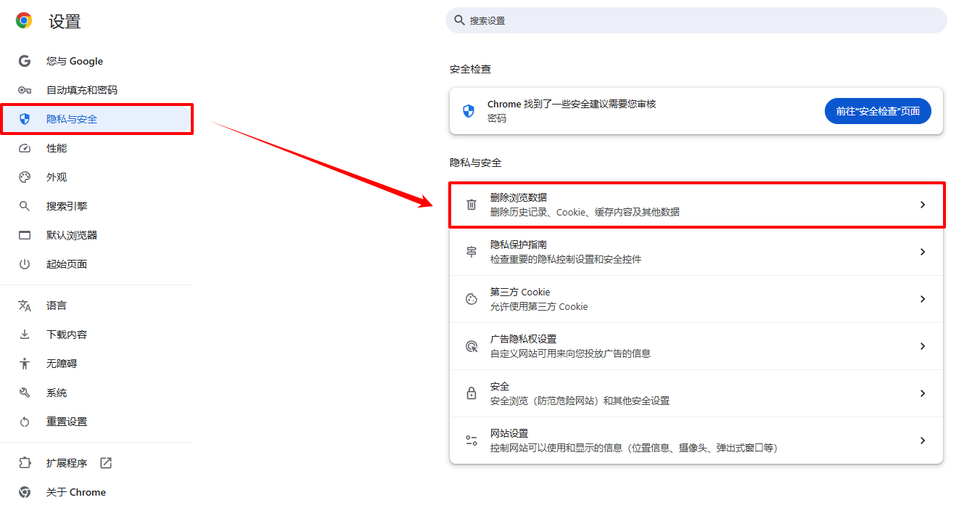Click into the 搜索设置 search field
Image resolution: width=980 pixels, height=516 pixels.
[696, 20]
